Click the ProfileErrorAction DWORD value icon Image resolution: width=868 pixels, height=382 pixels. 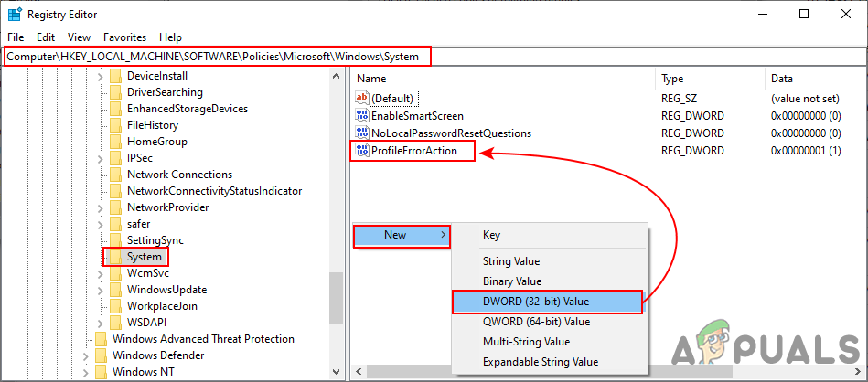[361, 150]
